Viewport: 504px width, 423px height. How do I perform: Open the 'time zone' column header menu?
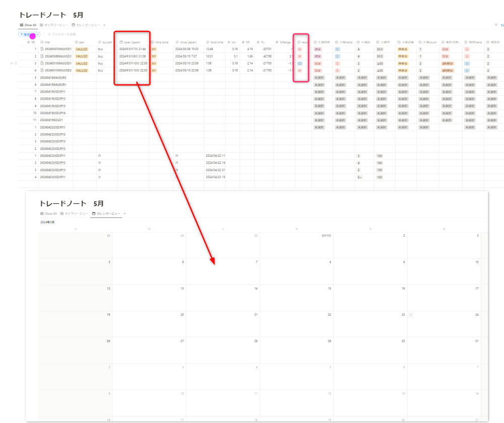[x=161, y=42]
